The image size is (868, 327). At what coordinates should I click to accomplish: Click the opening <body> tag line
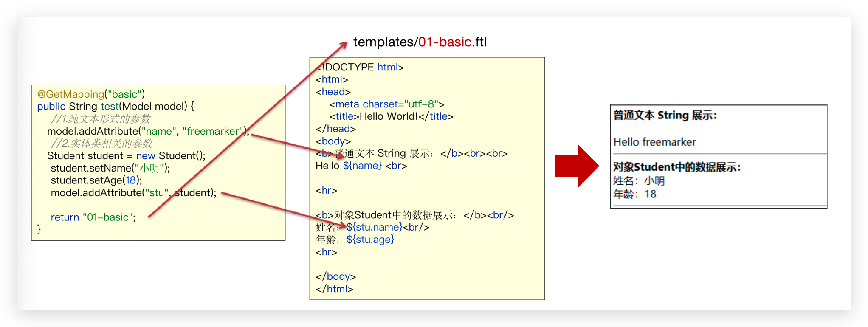point(333,141)
